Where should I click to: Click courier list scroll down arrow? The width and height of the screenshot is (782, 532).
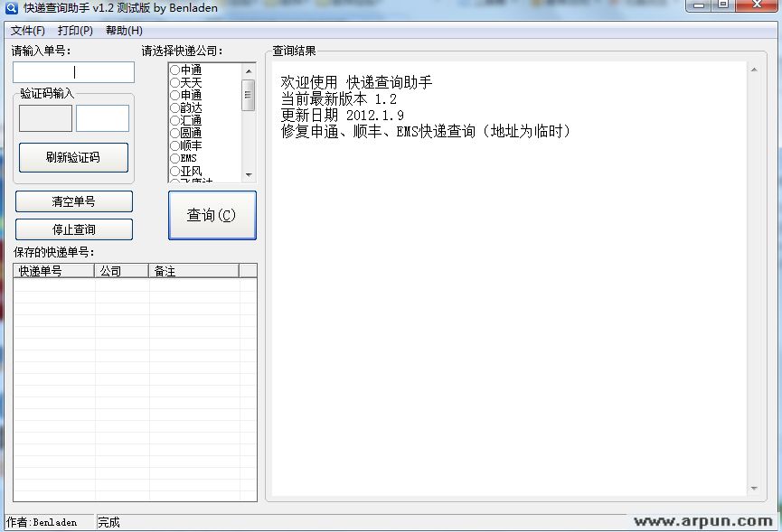tap(249, 175)
